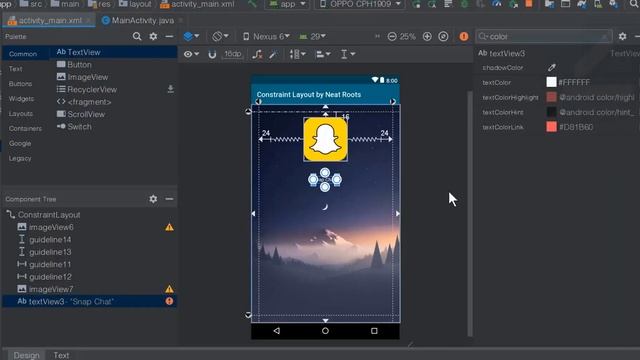This screenshot has height=360, width=640.
Task: Change Nexus 6 preview device
Action: point(267,36)
